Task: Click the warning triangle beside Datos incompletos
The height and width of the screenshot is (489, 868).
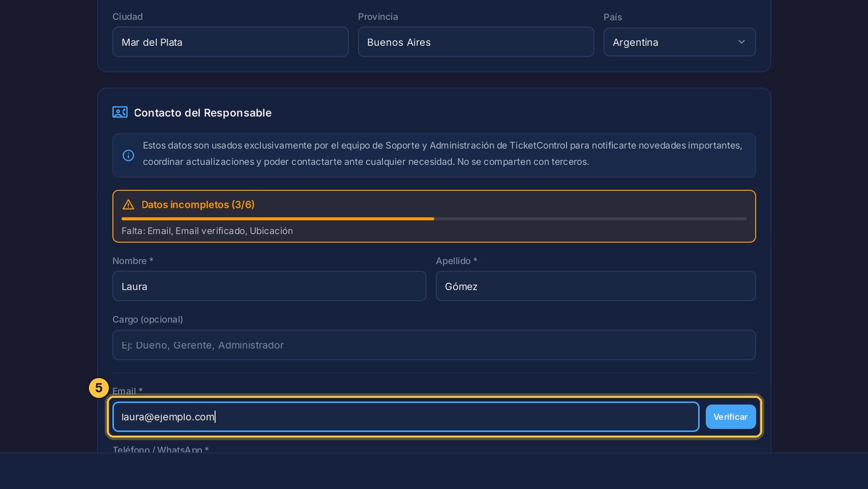Action: pyautogui.click(x=129, y=205)
